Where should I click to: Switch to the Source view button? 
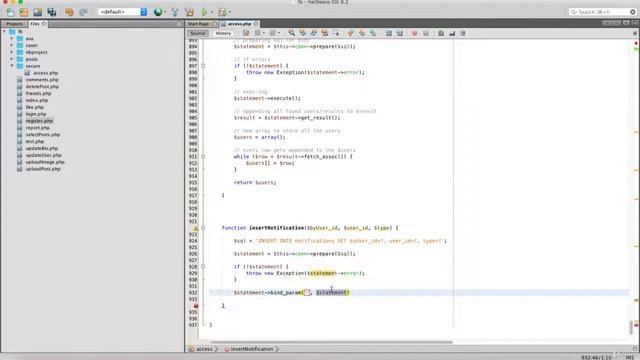[x=198, y=33]
